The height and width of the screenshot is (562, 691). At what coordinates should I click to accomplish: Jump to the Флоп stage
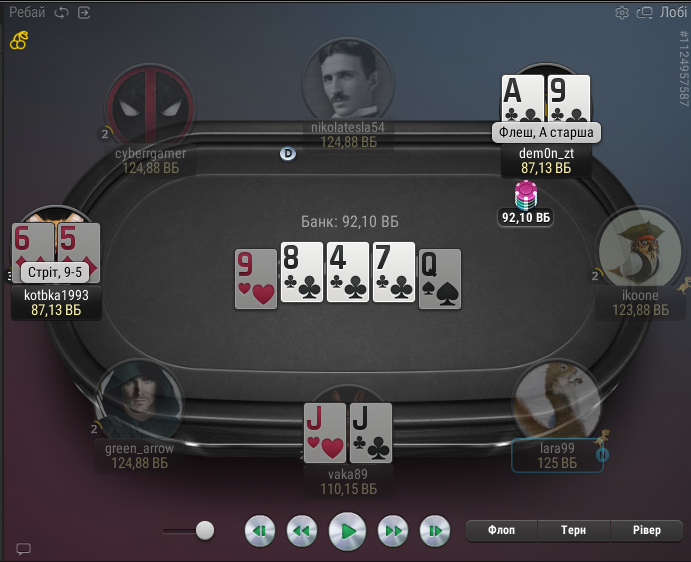click(x=502, y=530)
